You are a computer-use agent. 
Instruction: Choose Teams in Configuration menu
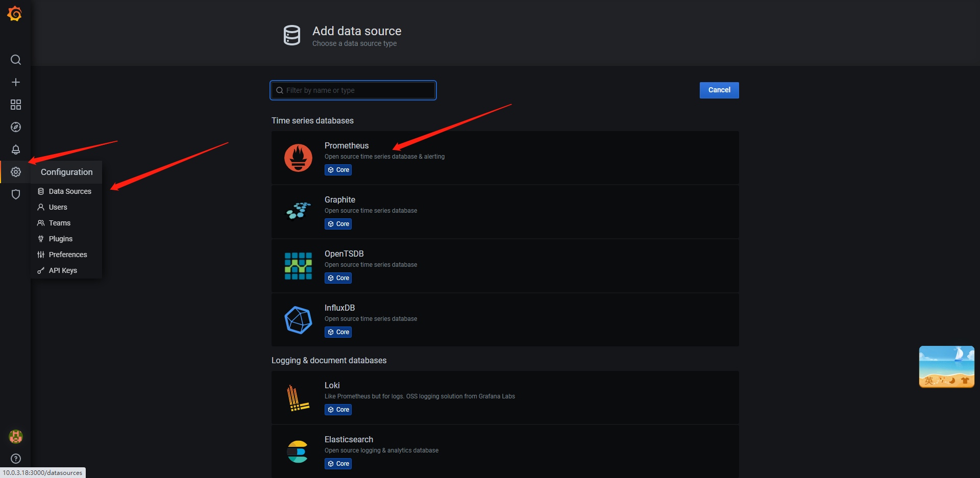pos(59,223)
